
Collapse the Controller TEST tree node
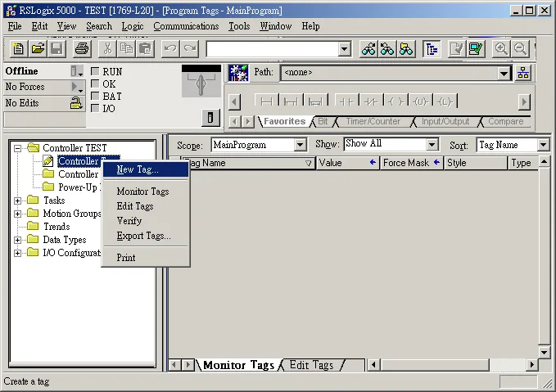click(x=17, y=148)
